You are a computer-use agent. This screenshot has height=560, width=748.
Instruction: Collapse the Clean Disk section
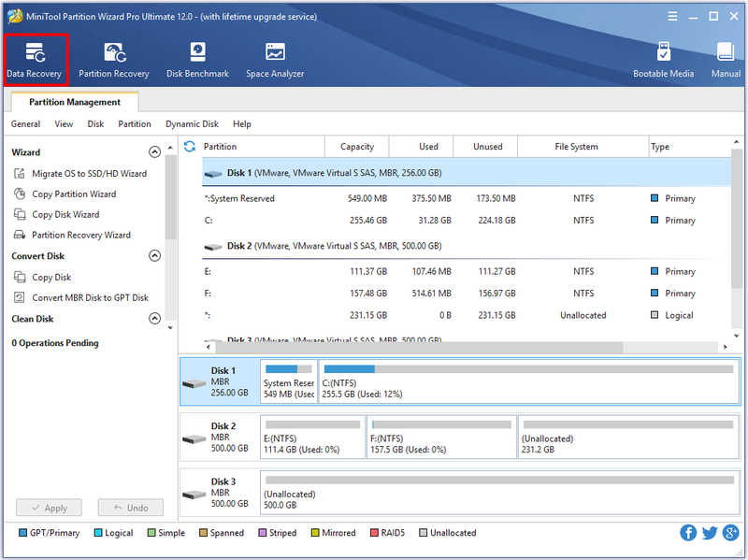pos(154,319)
